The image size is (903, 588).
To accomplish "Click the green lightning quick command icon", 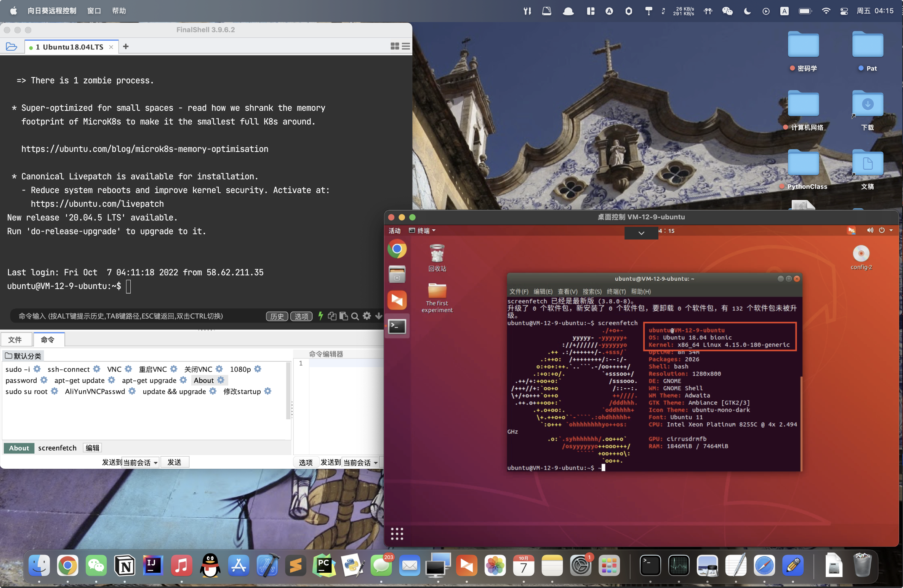I will [x=321, y=316].
